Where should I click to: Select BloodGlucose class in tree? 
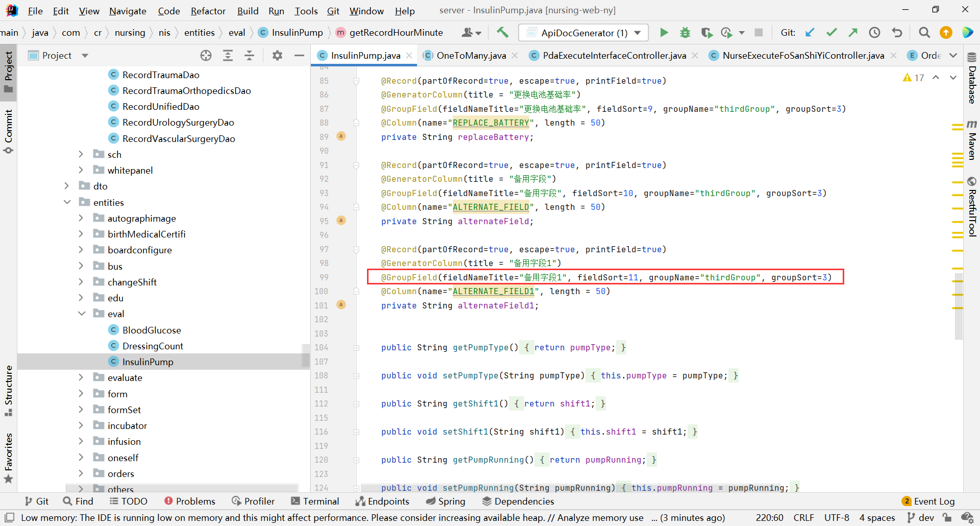[151, 330]
